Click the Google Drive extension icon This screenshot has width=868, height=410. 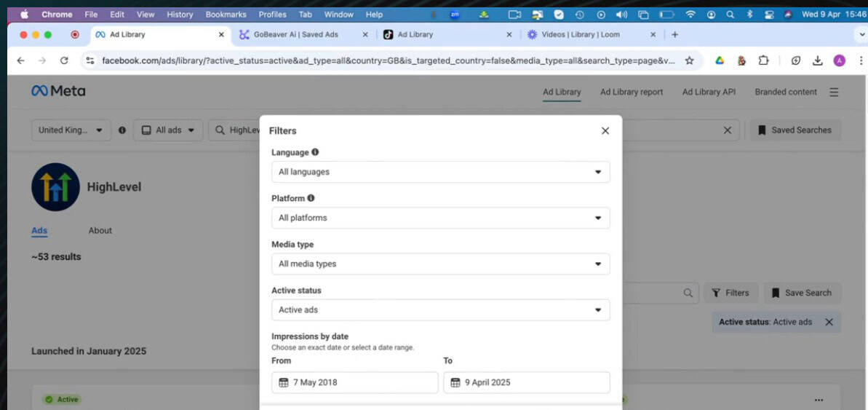tap(720, 60)
